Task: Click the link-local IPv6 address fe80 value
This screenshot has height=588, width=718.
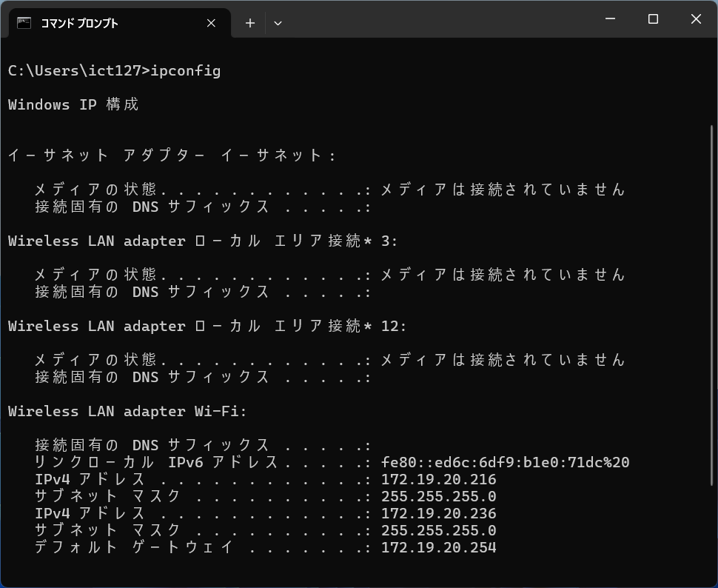Action: click(x=505, y=463)
